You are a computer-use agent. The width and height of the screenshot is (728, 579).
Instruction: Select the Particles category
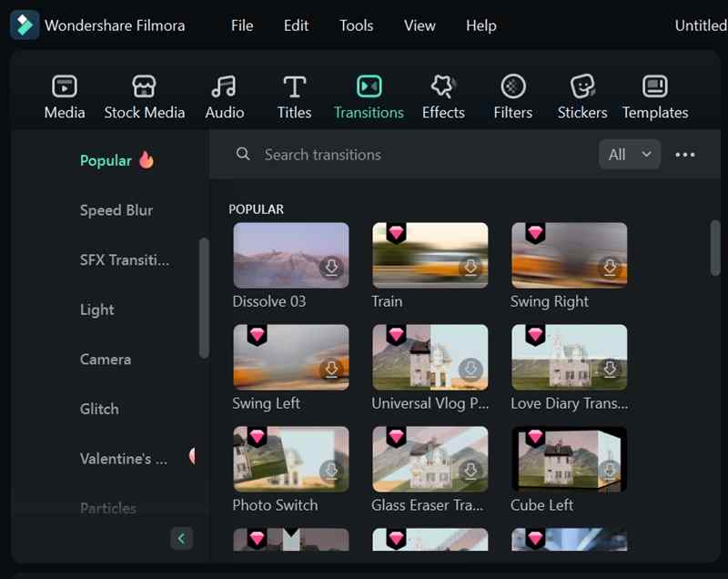point(108,508)
